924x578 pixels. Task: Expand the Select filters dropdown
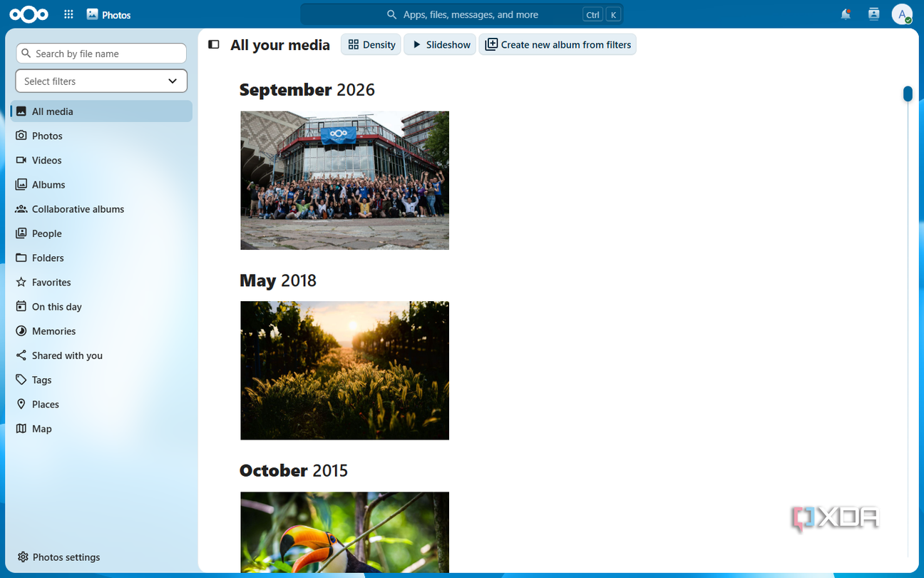point(101,81)
